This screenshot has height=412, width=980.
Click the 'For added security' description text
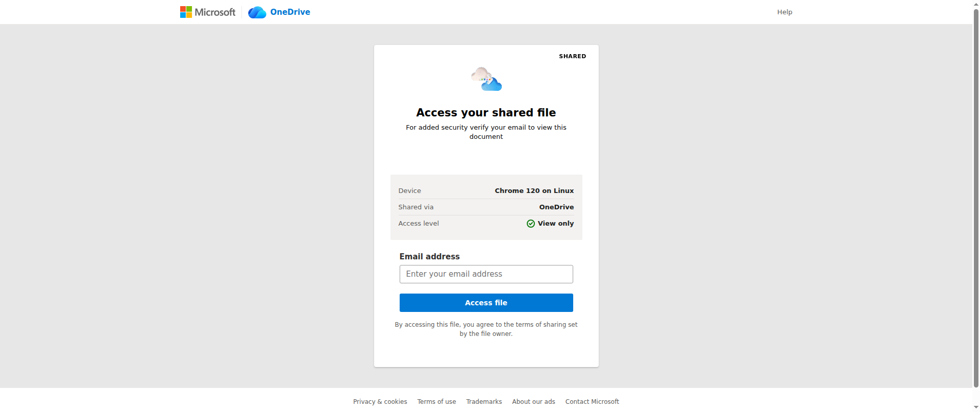point(486,132)
